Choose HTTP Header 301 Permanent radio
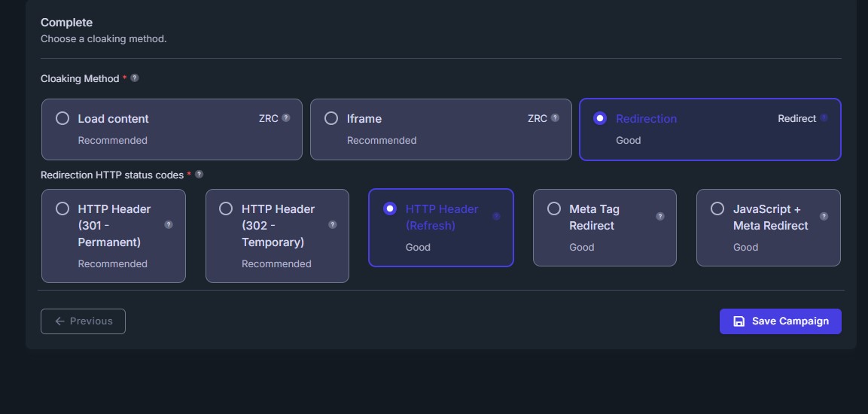 pyautogui.click(x=62, y=209)
